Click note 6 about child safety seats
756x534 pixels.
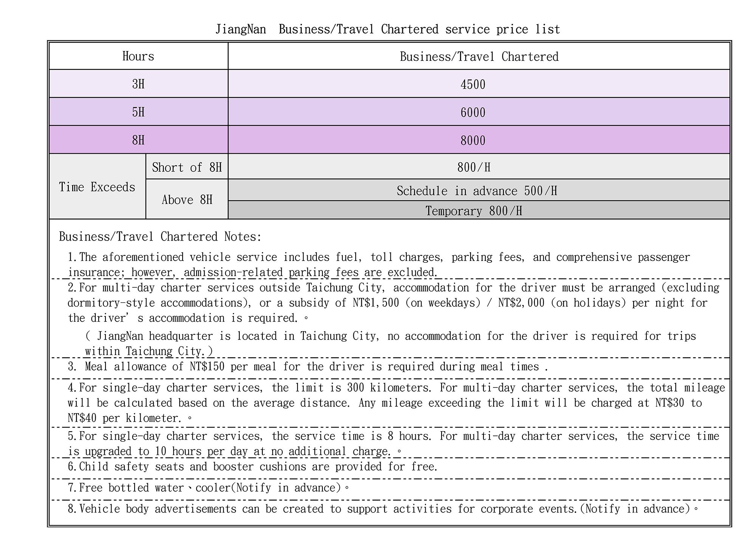tap(253, 466)
